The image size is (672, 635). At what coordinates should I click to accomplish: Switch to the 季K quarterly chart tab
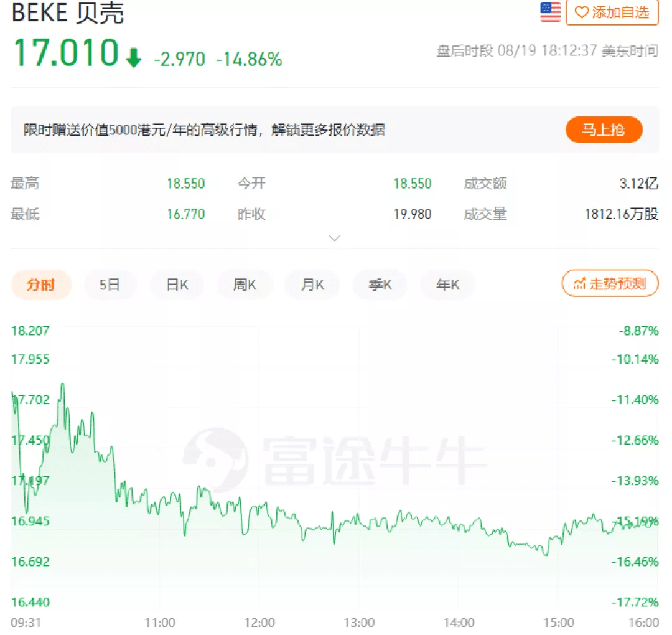[380, 285]
